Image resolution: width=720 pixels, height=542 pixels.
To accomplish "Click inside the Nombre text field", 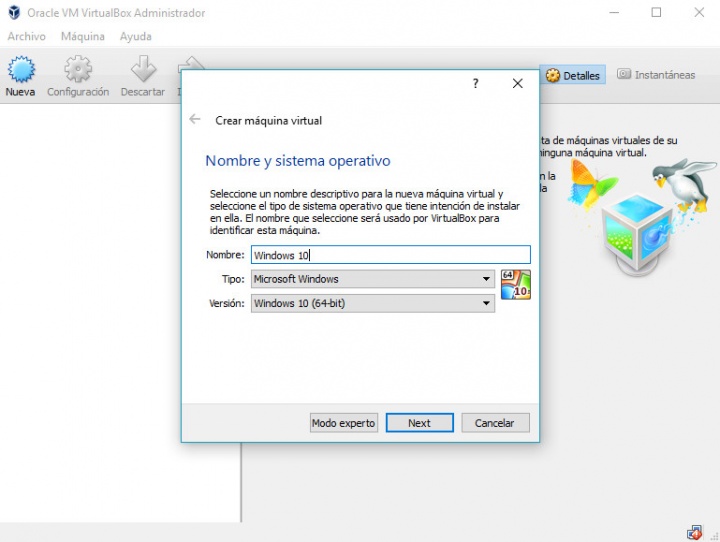I will pyautogui.click(x=391, y=254).
